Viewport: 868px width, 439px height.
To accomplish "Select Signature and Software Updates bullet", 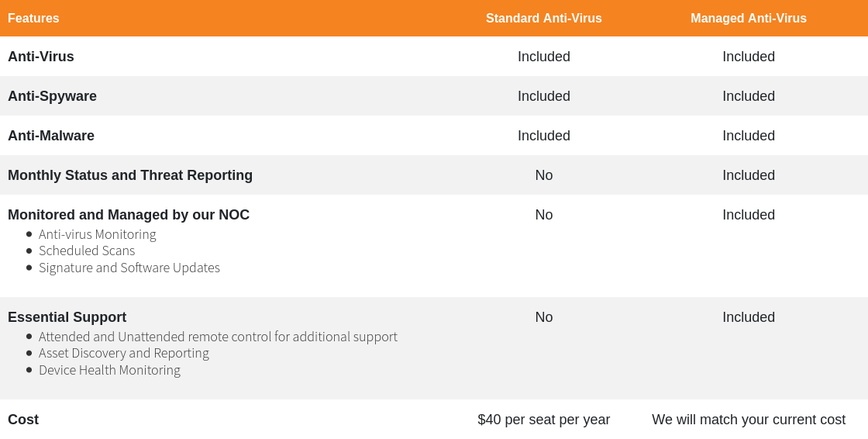I will click(129, 268).
